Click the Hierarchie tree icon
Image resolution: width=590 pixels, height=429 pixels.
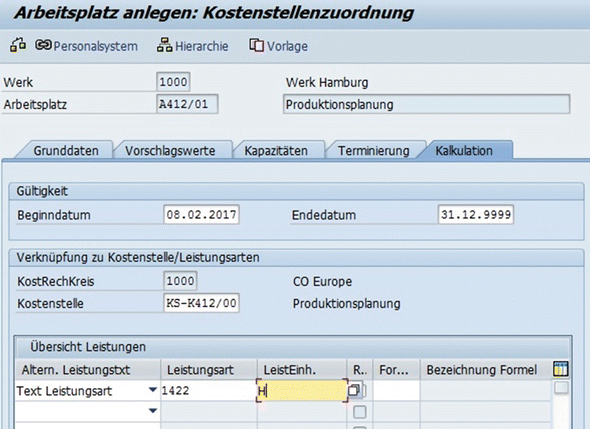point(164,45)
